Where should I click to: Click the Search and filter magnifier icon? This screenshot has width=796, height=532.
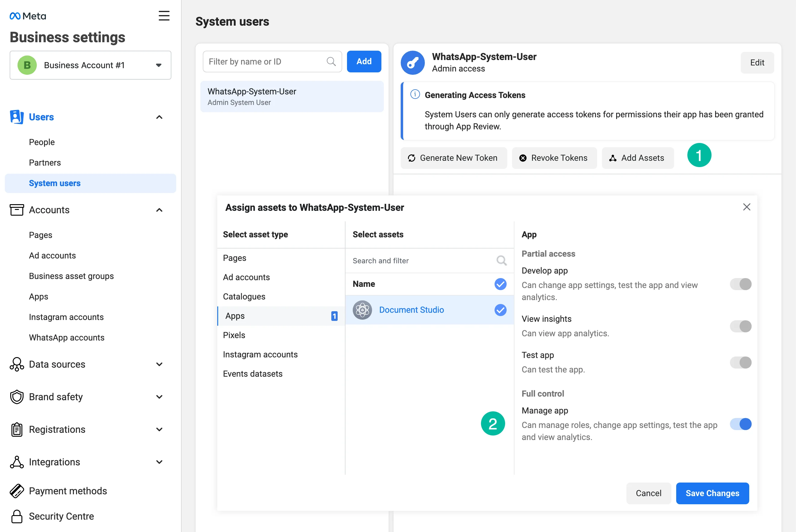tap(501, 261)
